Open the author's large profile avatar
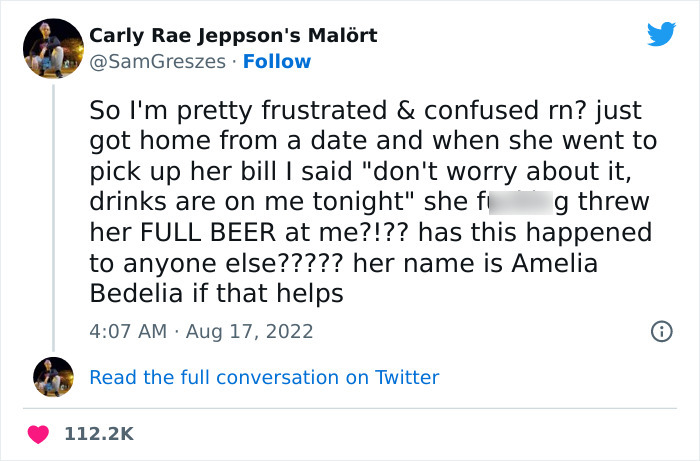 pyautogui.click(x=52, y=48)
